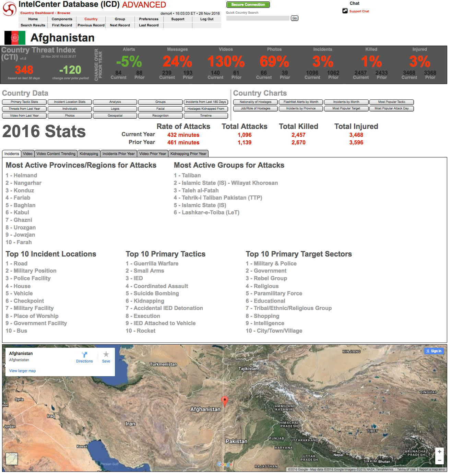Open Incidents from Last 180 Days

point(206,102)
